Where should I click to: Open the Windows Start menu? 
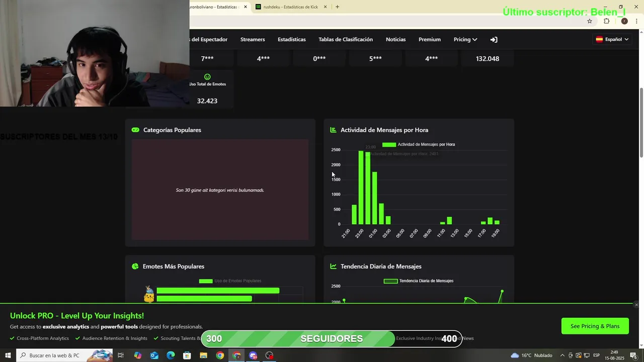coord(8,355)
